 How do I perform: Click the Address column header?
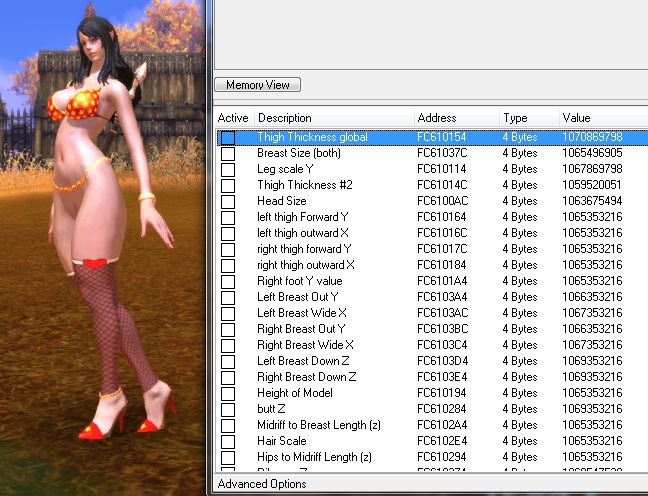coord(456,118)
